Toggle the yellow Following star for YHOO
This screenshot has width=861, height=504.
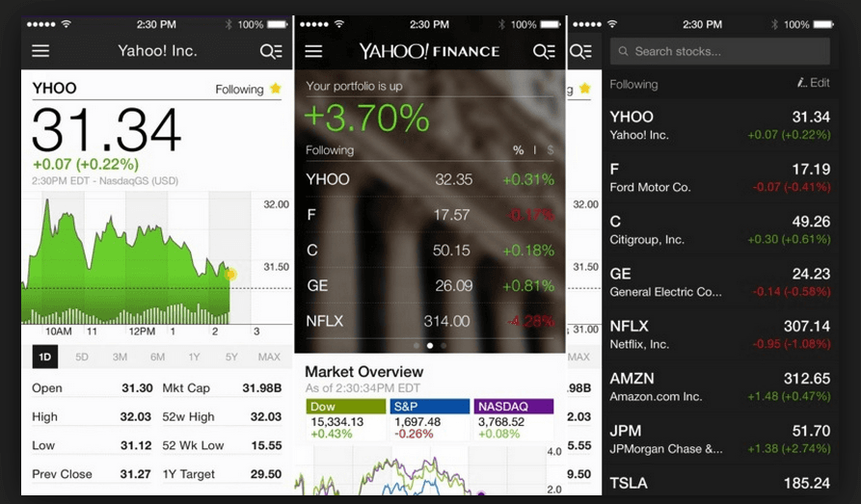pos(276,89)
